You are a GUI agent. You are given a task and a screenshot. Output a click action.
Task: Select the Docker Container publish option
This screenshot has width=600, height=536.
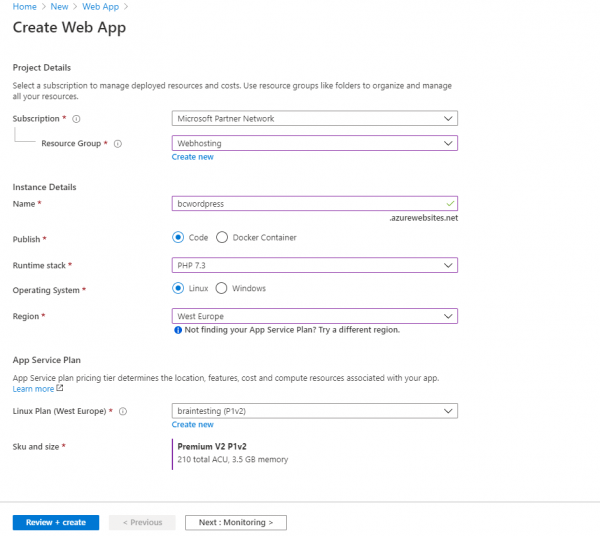tap(222, 237)
